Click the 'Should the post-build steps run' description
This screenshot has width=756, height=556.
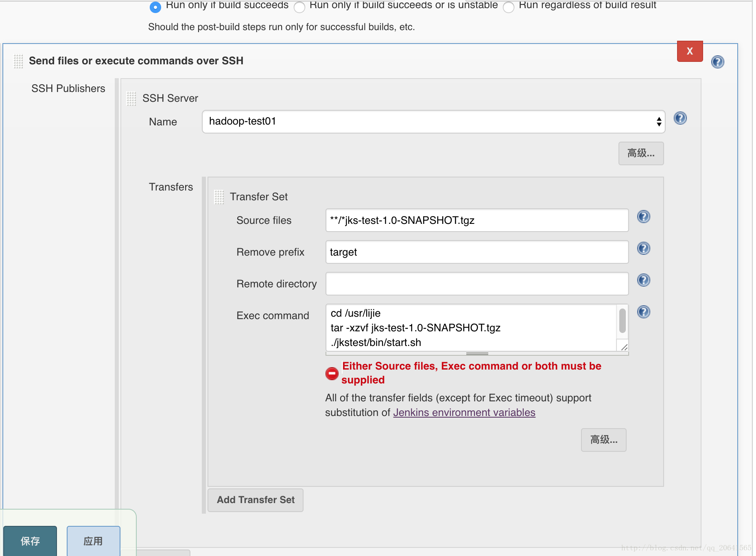tap(282, 27)
